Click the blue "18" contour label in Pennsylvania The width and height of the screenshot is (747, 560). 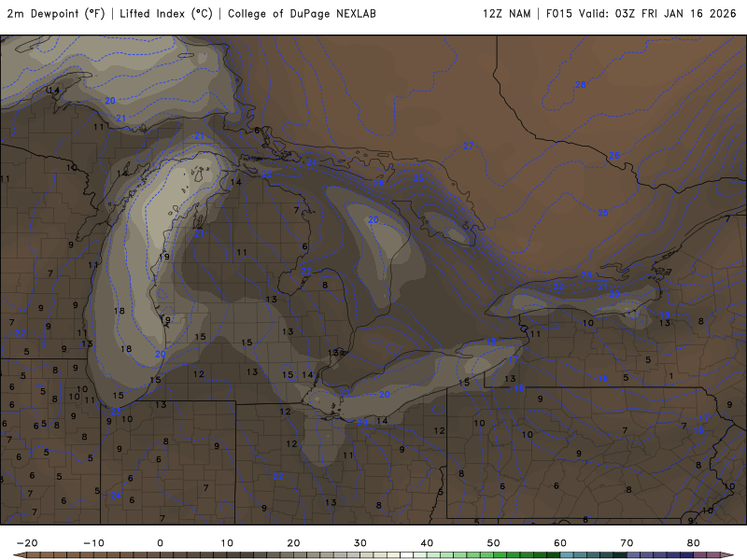click(x=603, y=379)
